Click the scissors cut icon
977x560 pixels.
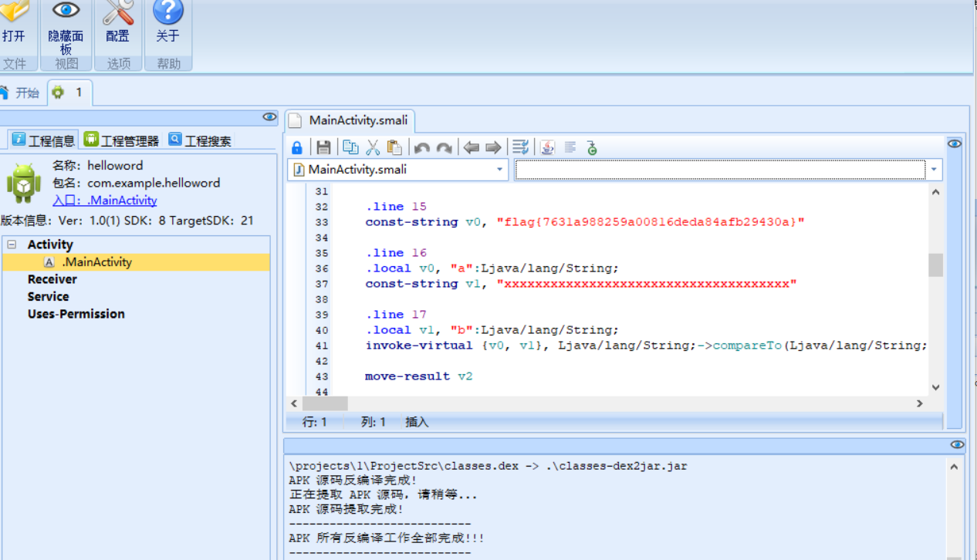tap(373, 147)
